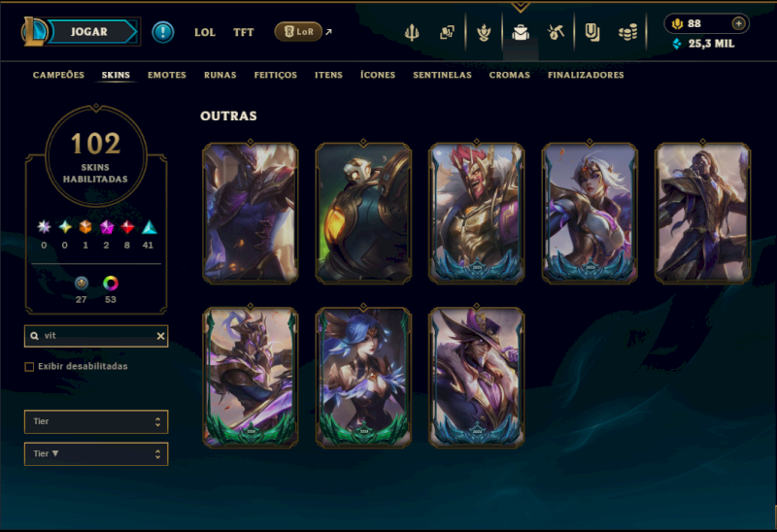Open the Loot hammer icon

(x=556, y=33)
